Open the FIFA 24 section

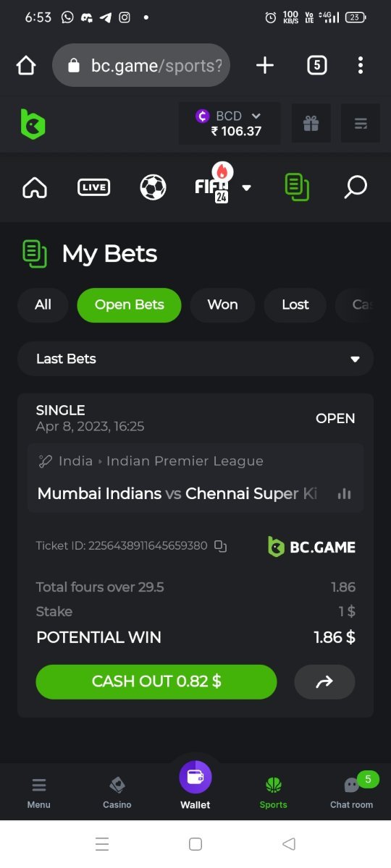[x=213, y=186]
